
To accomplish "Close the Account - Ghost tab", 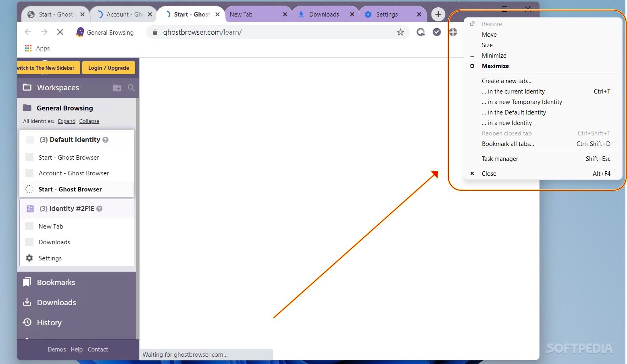I will click(x=150, y=15).
